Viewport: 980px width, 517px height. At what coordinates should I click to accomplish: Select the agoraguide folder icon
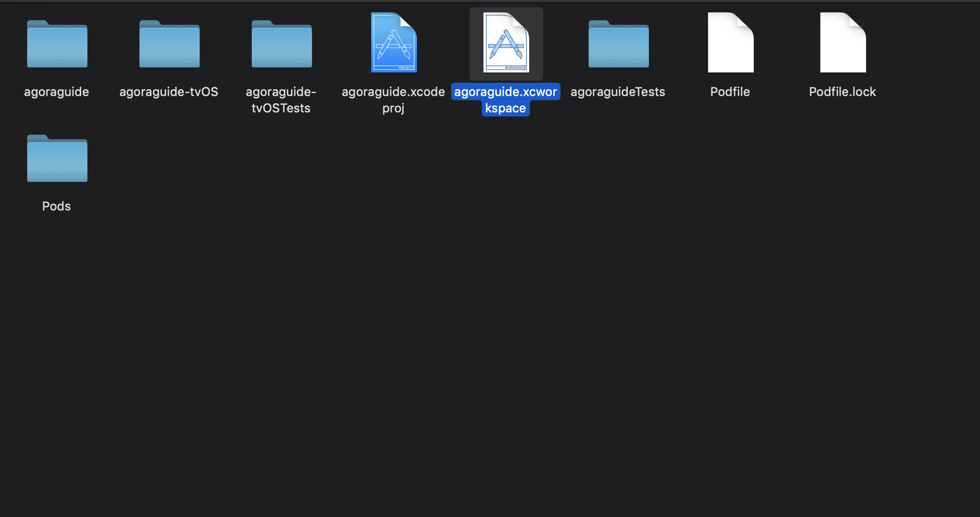[x=57, y=44]
